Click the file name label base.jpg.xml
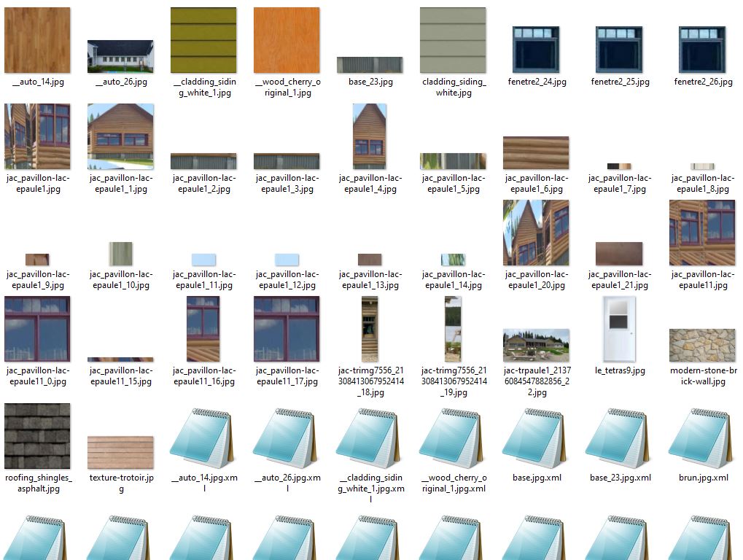743x560 pixels. click(537, 478)
